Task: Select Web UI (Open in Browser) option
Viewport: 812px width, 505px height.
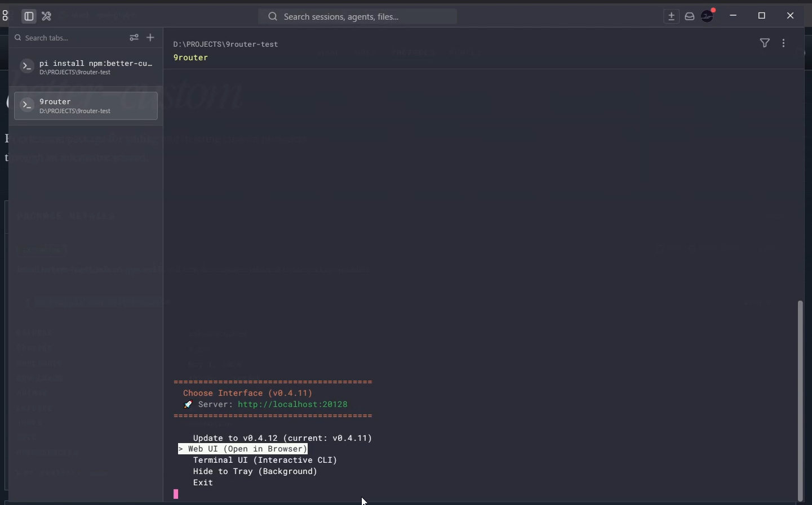Action: (244, 449)
